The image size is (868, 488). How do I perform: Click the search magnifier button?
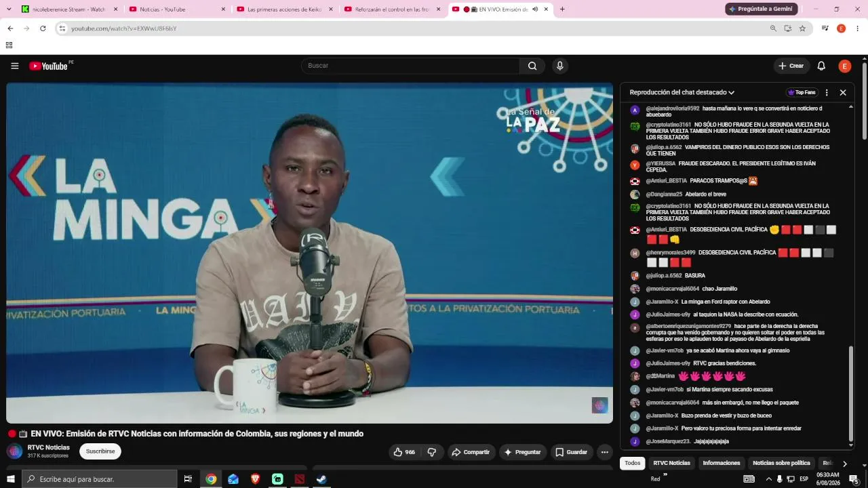[532, 66]
